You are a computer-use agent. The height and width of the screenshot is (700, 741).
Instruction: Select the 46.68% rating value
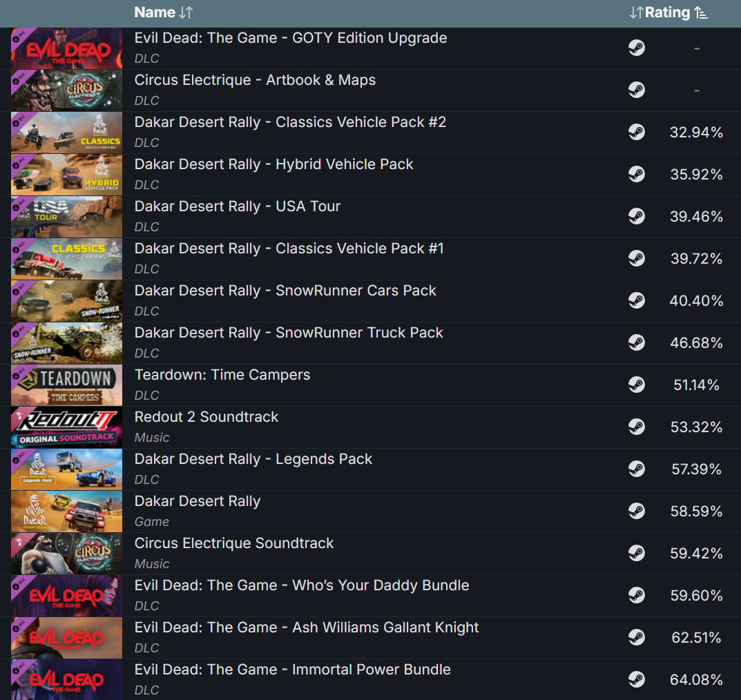coord(696,343)
